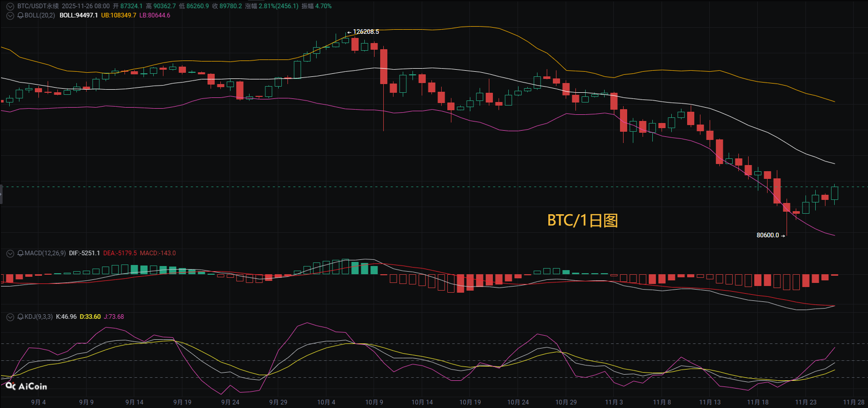The height and width of the screenshot is (408, 868).
Task: Collapse the BOLL indicator row chevron
Action: tap(10, 15)
